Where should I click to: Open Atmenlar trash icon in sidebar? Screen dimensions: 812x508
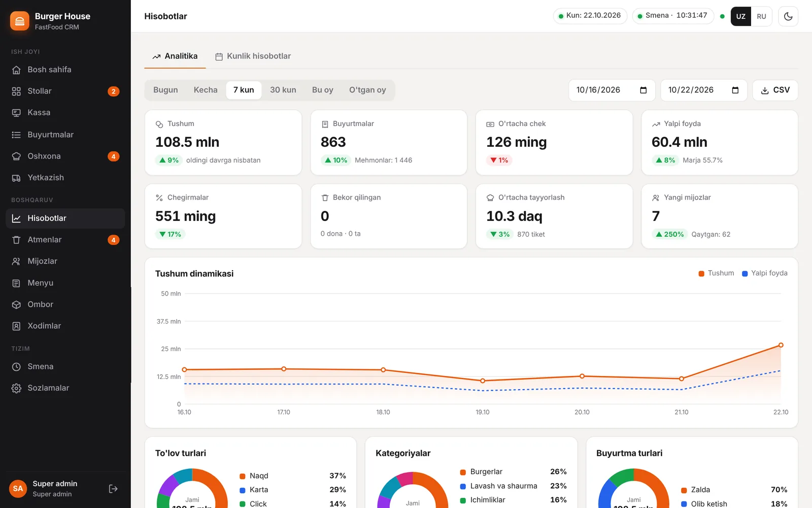pyautogui.click(x=16, y=240)
